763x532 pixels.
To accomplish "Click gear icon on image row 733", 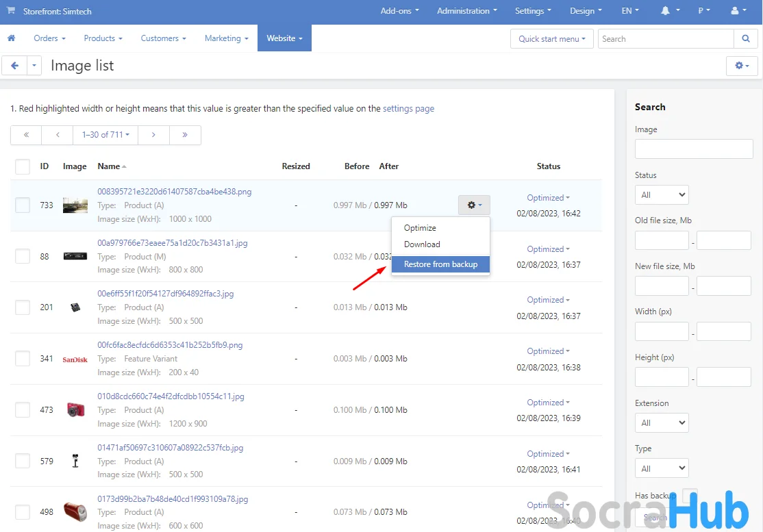I will pyautogui.click(x=474, y=205).
